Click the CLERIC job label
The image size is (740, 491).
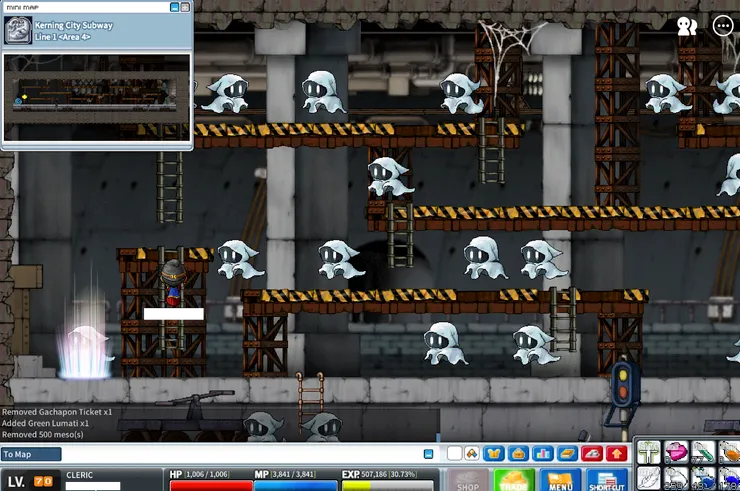point(79,475)
